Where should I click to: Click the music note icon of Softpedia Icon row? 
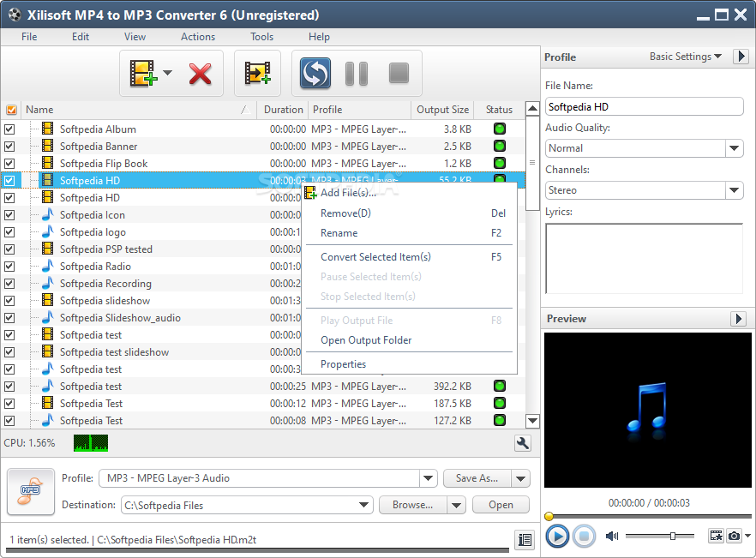click(47, 214)
